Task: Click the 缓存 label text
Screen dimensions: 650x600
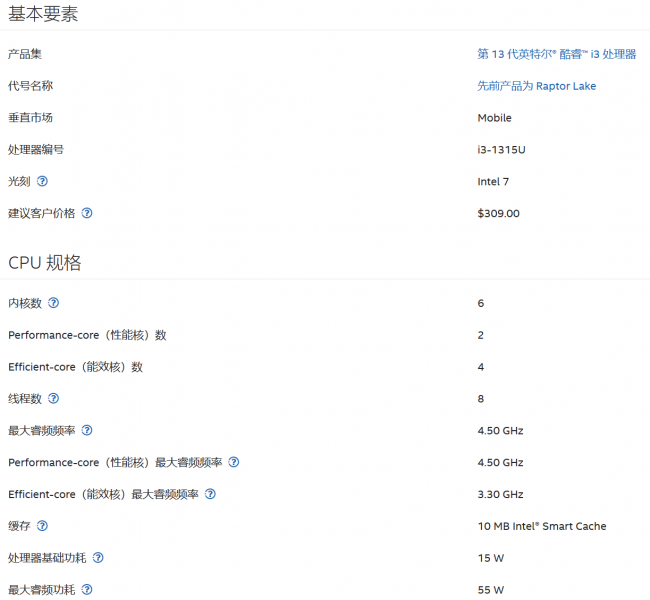Action: click(19, 526)
